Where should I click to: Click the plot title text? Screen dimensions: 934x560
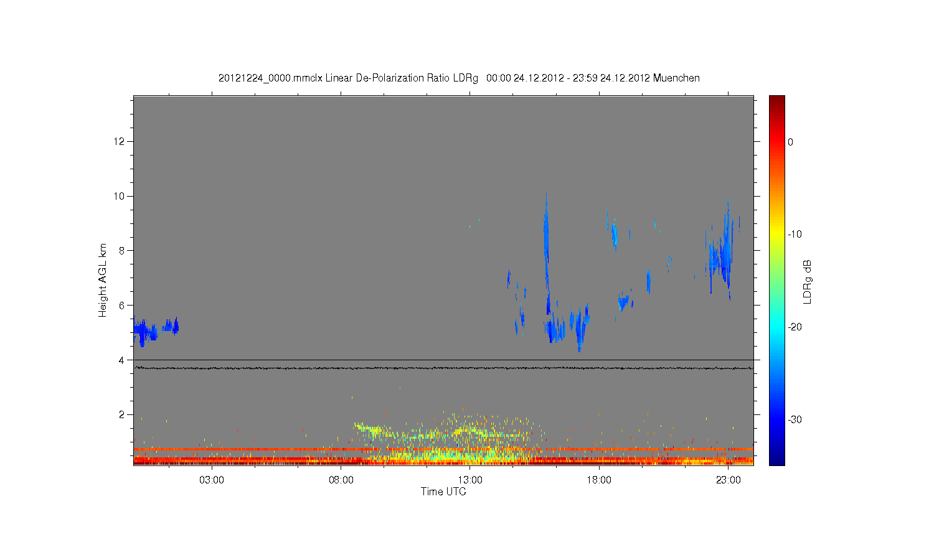coord(459,78)
